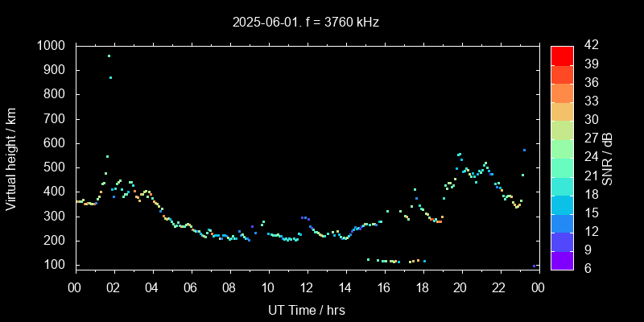Click the '100' tick label on height axis

(56, 265)
